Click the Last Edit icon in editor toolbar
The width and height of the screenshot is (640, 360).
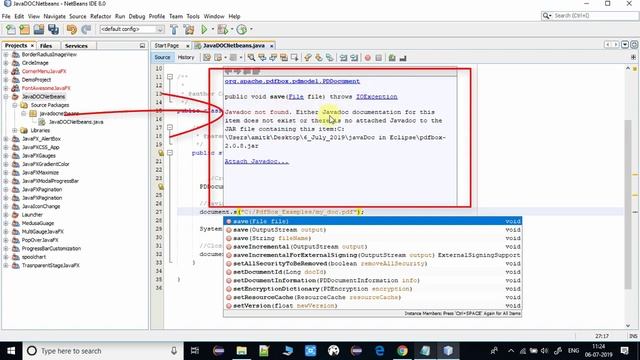(207, 58)
